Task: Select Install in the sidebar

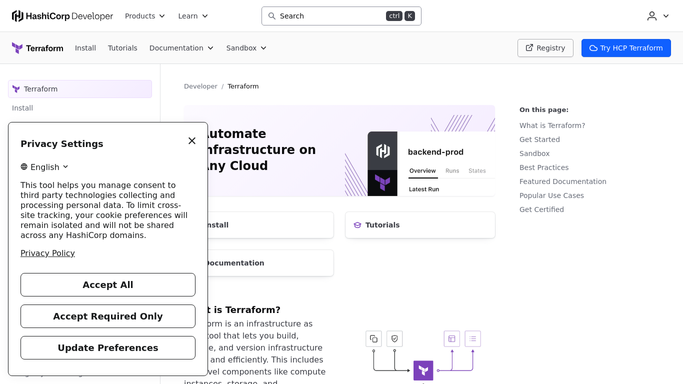Action: (x=22, y=108)
